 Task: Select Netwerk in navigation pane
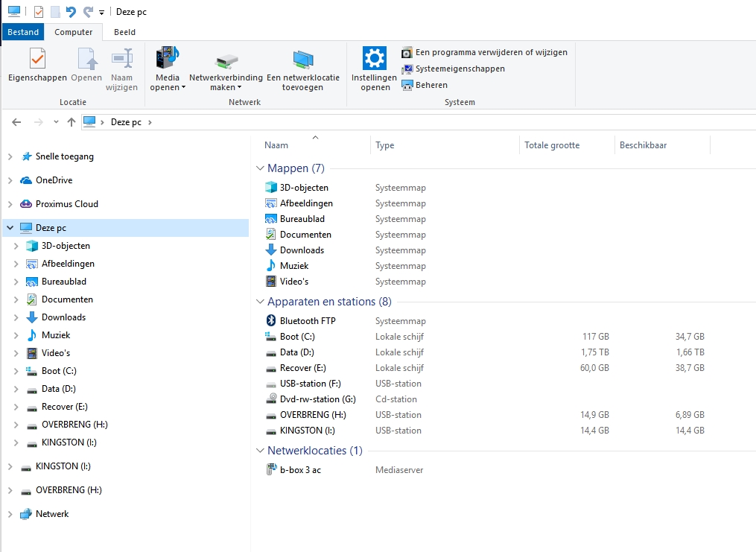[x=52, y=514]
